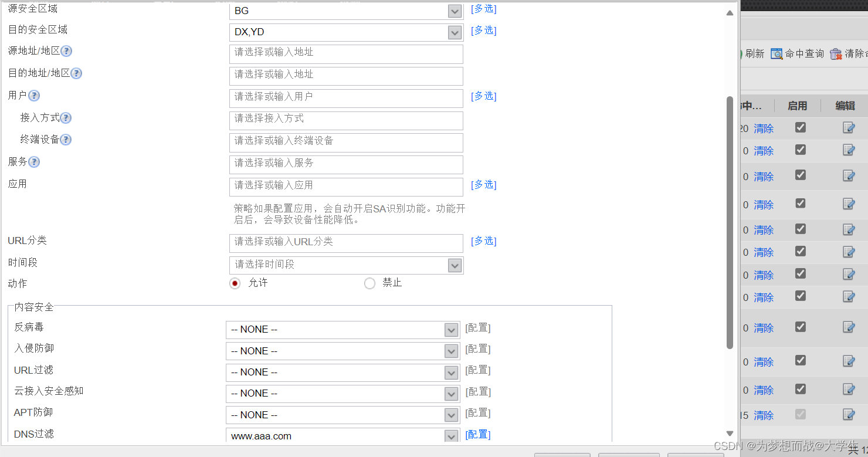Click the help icon beside 源地址/地区

click(x=66, y=51)
